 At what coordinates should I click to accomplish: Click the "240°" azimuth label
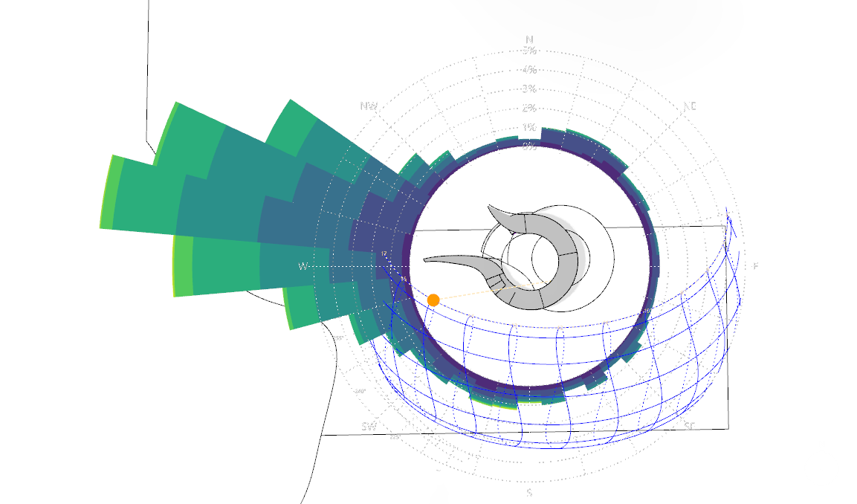tap(360, 392)
